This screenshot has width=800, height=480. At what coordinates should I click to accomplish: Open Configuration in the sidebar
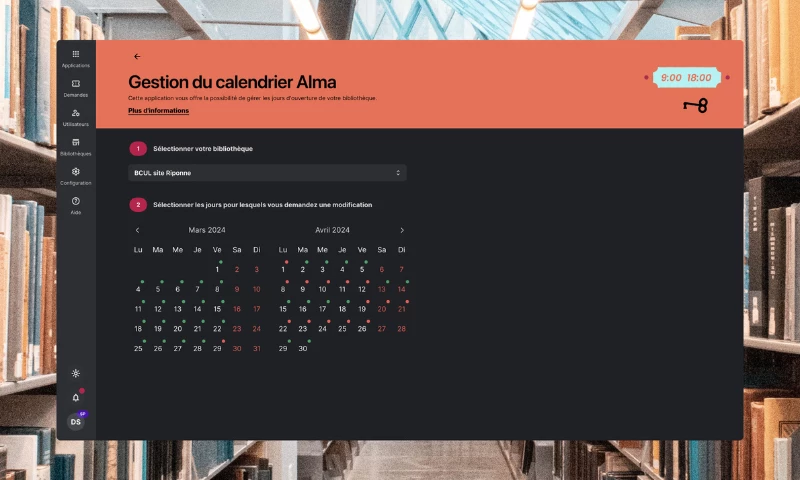pos(76,172)
